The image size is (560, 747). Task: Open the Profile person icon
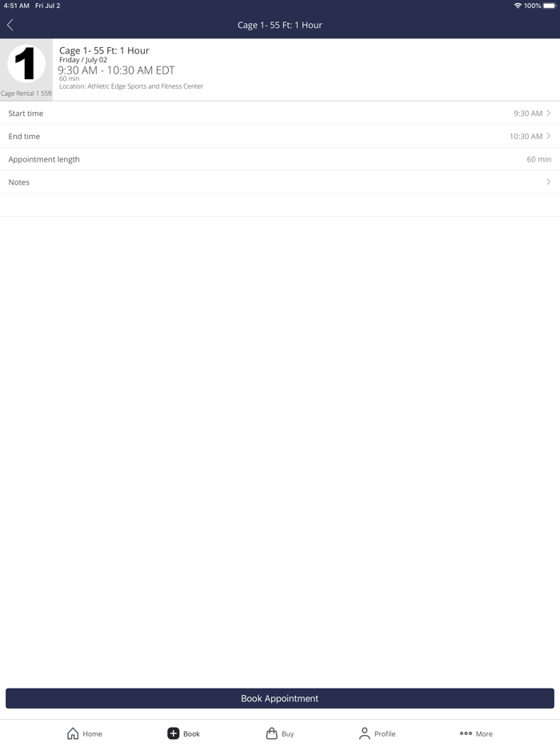click(x=365, y=733)
